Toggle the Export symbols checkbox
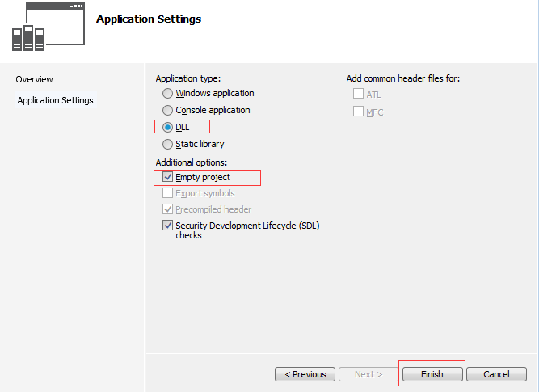The width and height of the screenshot is (539, 392). [168, 193]
